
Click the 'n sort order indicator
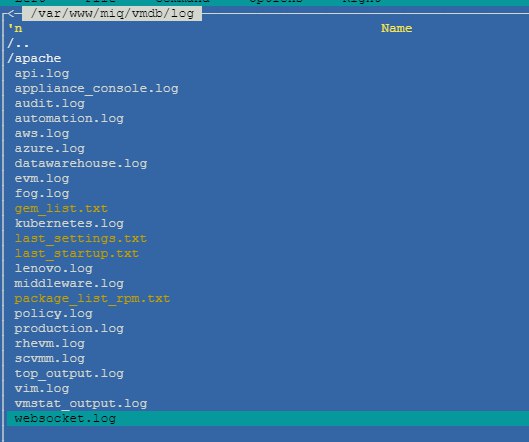click(15, 28)
